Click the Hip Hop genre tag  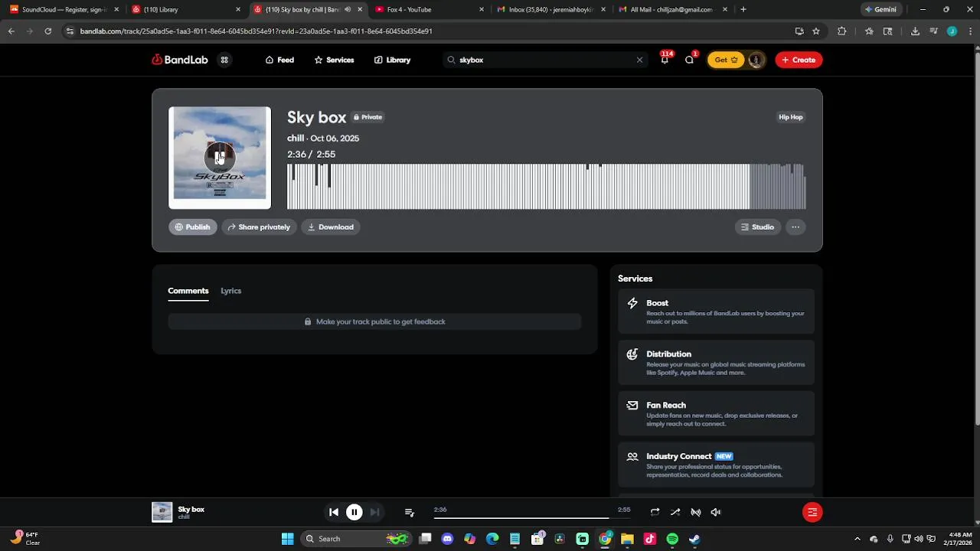coord(791,117)
